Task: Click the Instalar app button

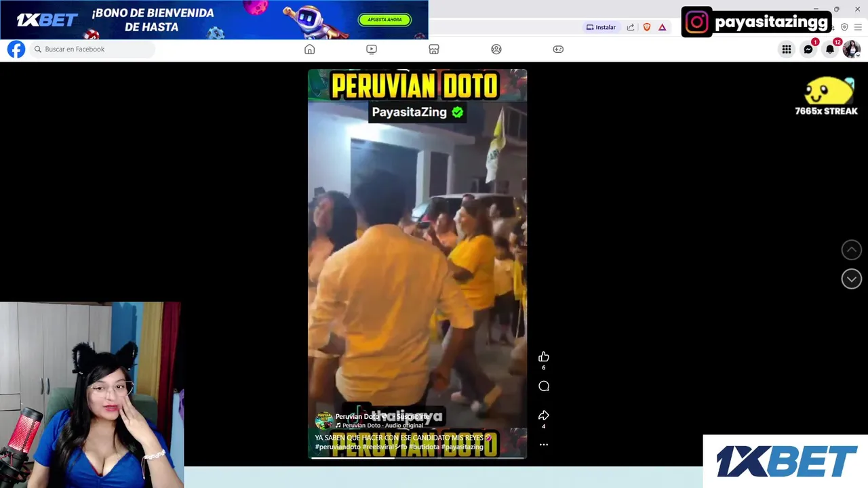Action: [x=601, y=27]
